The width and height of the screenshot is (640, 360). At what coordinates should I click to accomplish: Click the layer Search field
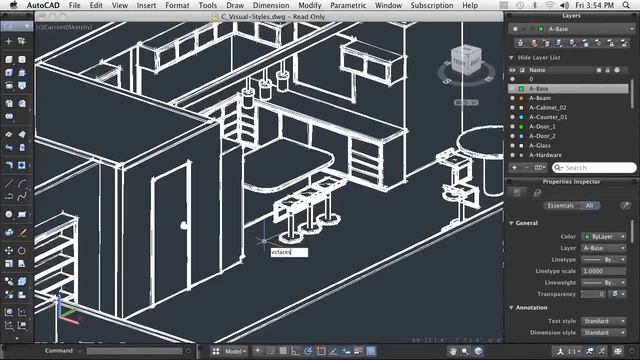click(x=594, y=168)
